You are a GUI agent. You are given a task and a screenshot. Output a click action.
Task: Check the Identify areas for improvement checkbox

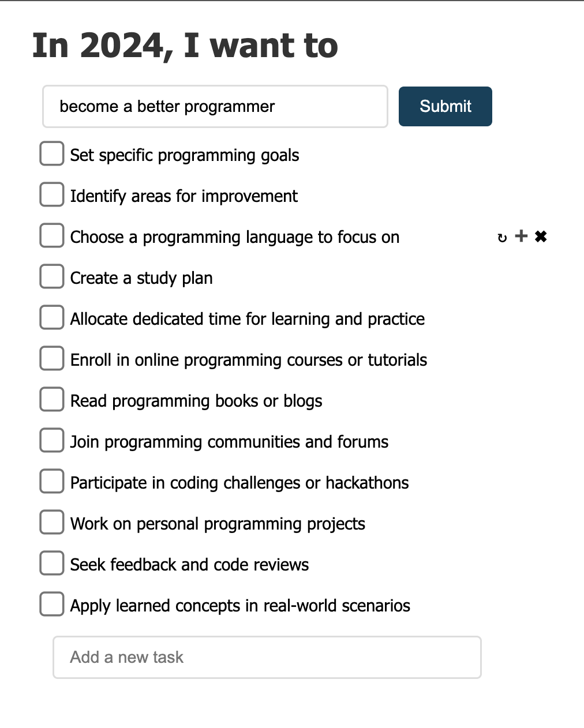(51, 194)
